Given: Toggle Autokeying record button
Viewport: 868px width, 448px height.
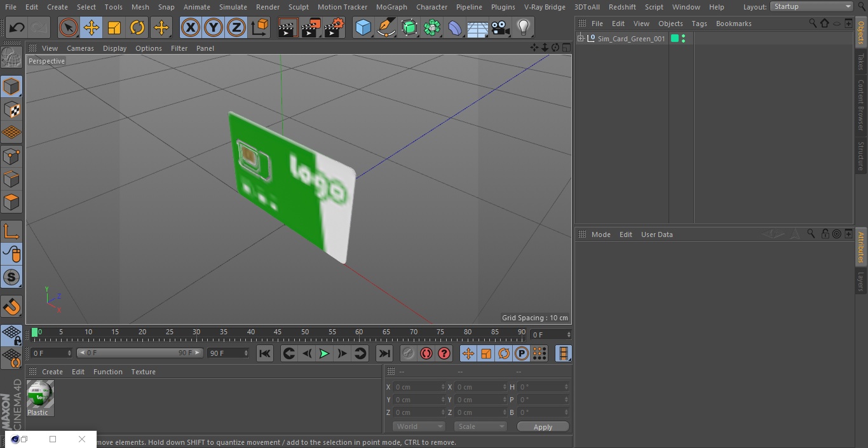Looking at the screenshot, I should pyautogui.click(x=426, y=353).
